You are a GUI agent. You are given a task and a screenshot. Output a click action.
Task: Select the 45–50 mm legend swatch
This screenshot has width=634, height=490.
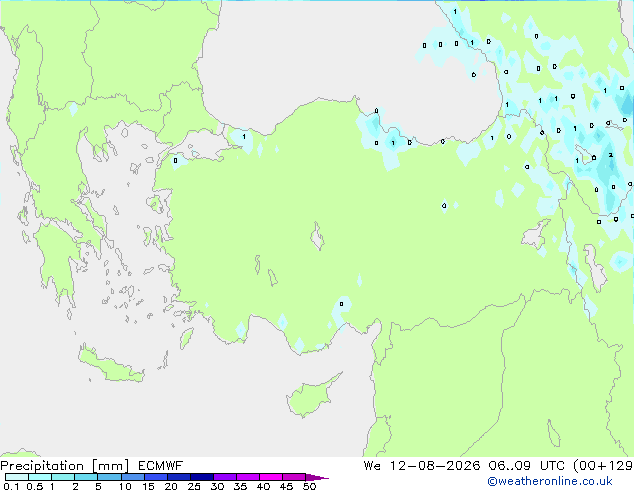tap(293, 477)
